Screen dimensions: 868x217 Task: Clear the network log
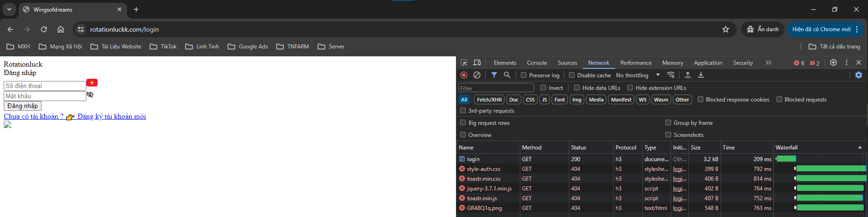pyautogui.click(x=476, y=75)
